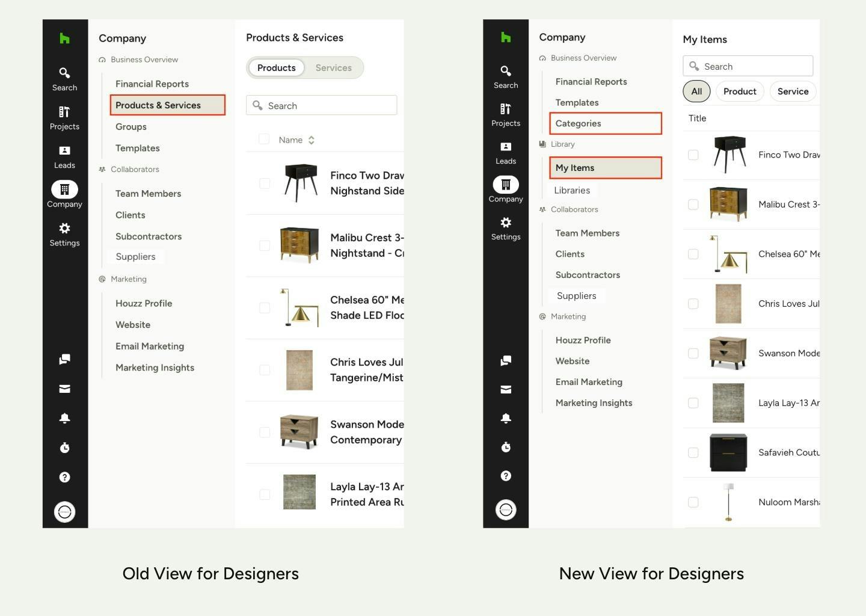
Task: Click the timer stopwatch icon in the new view sidebar
Action: click(506, 447)
